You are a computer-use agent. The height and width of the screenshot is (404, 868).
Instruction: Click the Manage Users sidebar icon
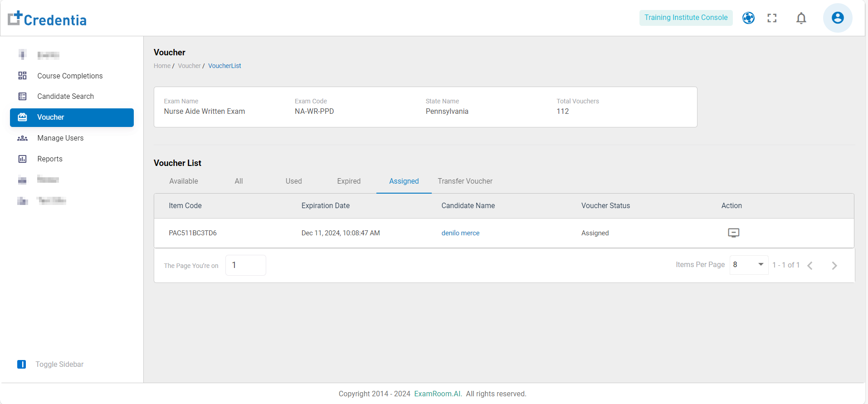(x=22, y=138)
